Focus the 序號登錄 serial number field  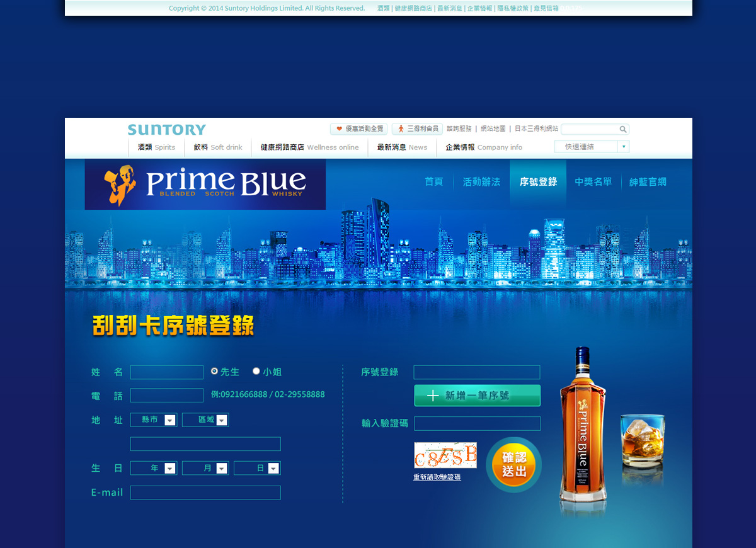click(x=477, y=372)
